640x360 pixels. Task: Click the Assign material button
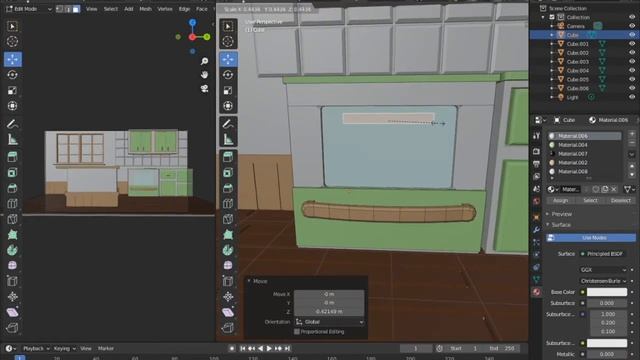coord(560,200)
